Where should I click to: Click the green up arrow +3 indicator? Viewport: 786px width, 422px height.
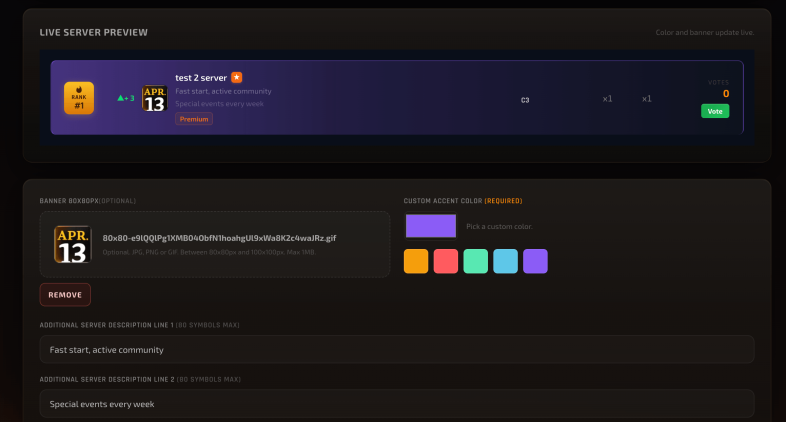point(126,98)
